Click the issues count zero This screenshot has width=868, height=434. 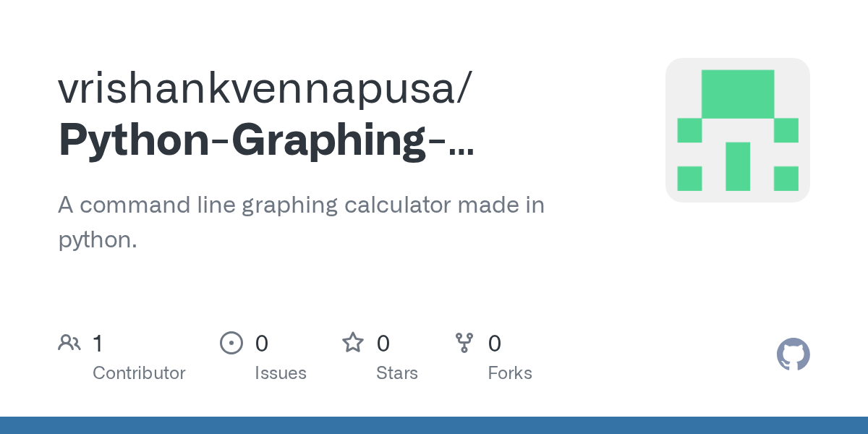(261, 344)
